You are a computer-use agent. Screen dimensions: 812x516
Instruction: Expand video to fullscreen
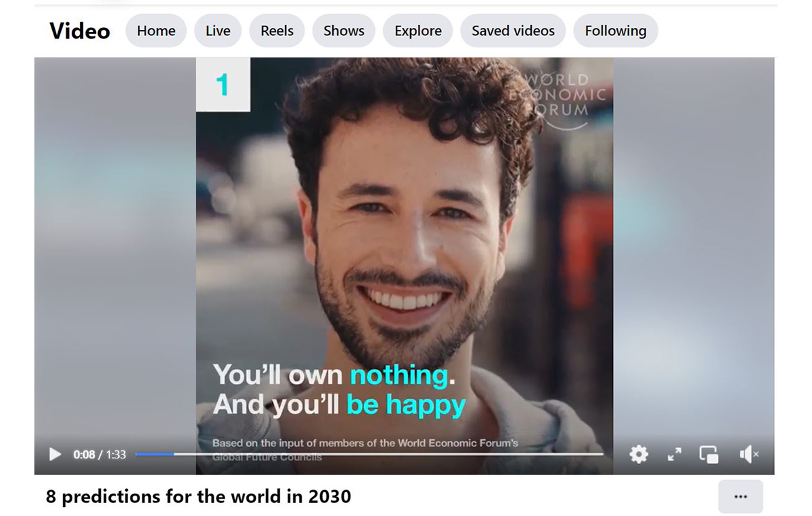(675, 454)
